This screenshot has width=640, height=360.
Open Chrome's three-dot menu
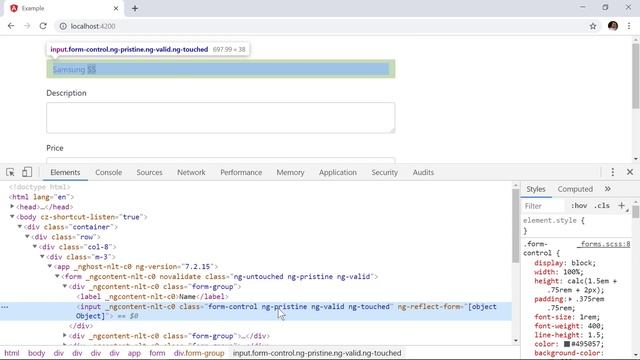click(x=629, y=26)
